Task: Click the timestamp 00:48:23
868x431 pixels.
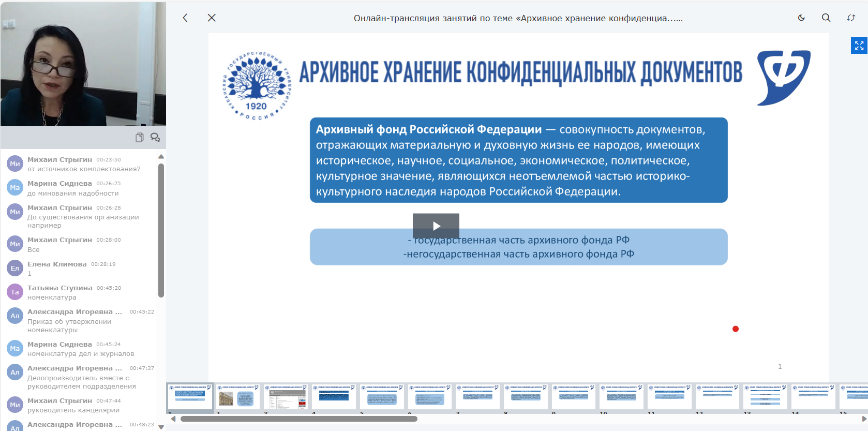Action: point(142,424)
